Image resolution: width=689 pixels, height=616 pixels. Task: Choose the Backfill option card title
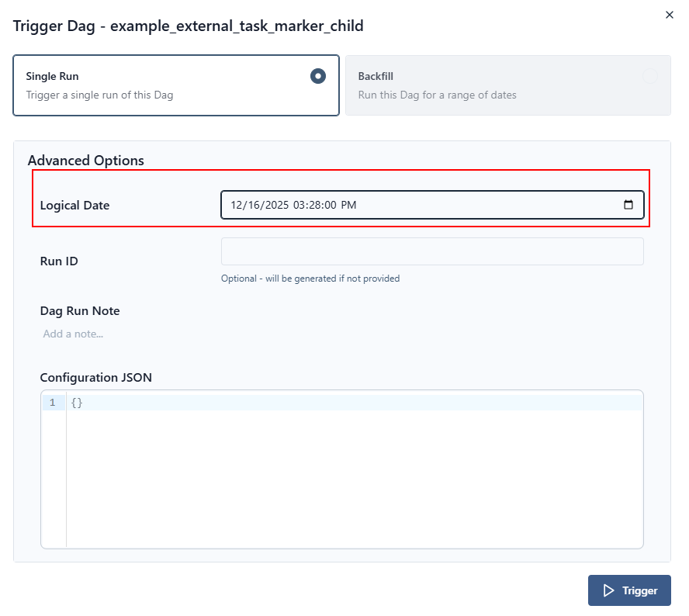tap(376, 77)
